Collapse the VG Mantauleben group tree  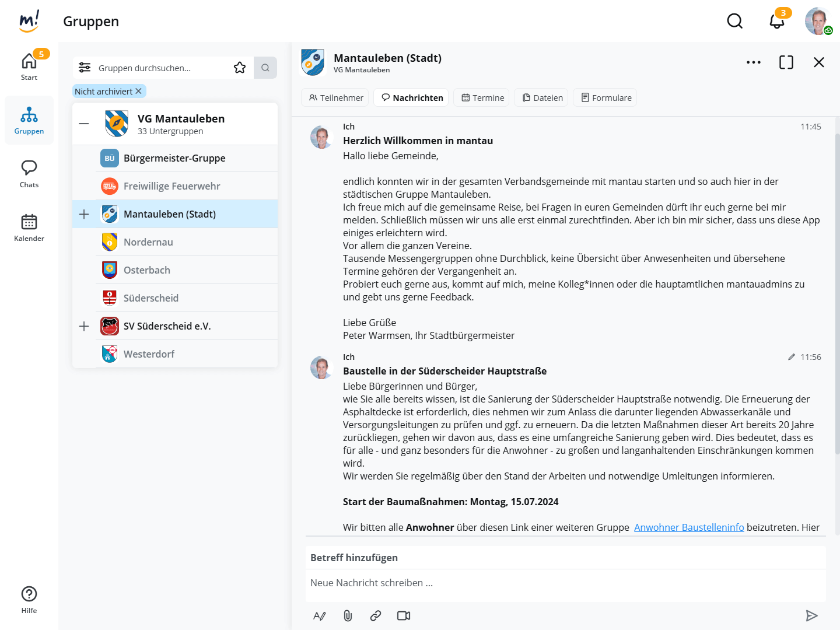coord(84,124)
